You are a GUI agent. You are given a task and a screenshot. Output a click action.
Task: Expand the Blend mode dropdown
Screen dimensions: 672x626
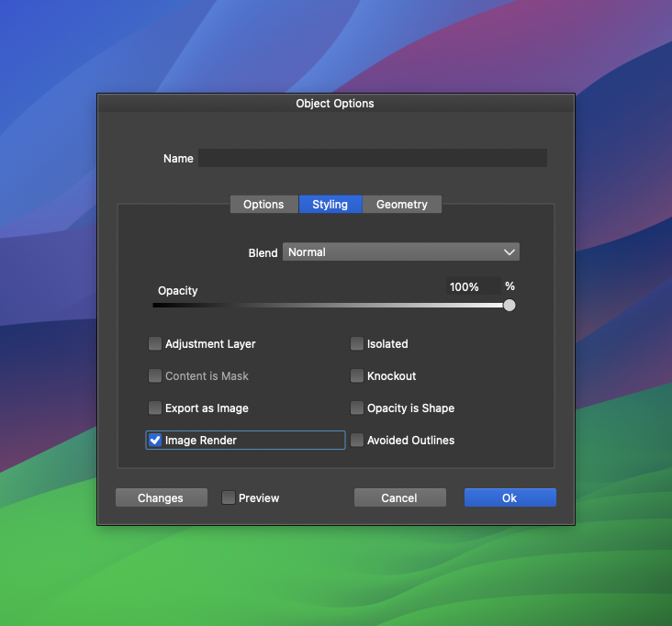click(x=401, y=252)
